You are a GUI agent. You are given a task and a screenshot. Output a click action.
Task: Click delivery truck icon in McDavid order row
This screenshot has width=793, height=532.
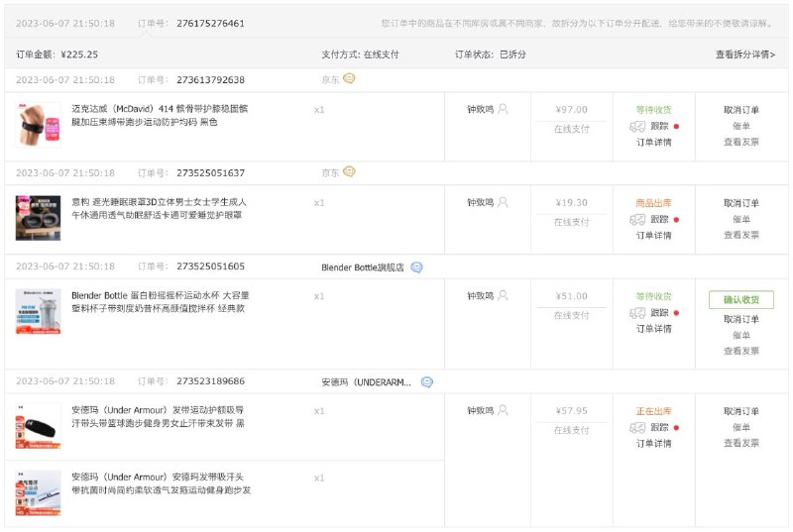(637, 126)
